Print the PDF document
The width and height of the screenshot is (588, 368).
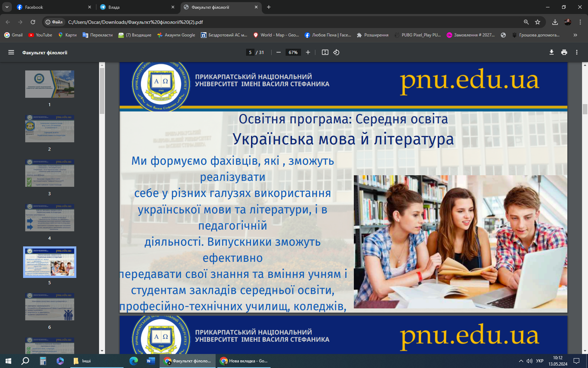[x=564, y=52]
